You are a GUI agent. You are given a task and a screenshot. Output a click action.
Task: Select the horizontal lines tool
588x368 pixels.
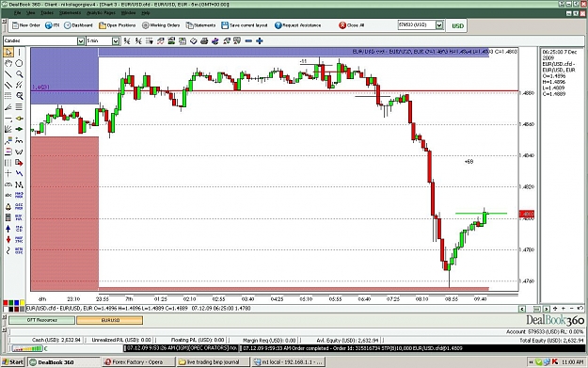tap(19, 107)
